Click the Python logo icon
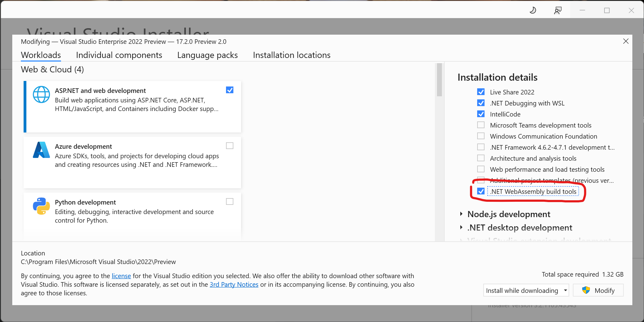Image resolution: width=644 pixels, height=322 pixels. [x=41, y=206]
